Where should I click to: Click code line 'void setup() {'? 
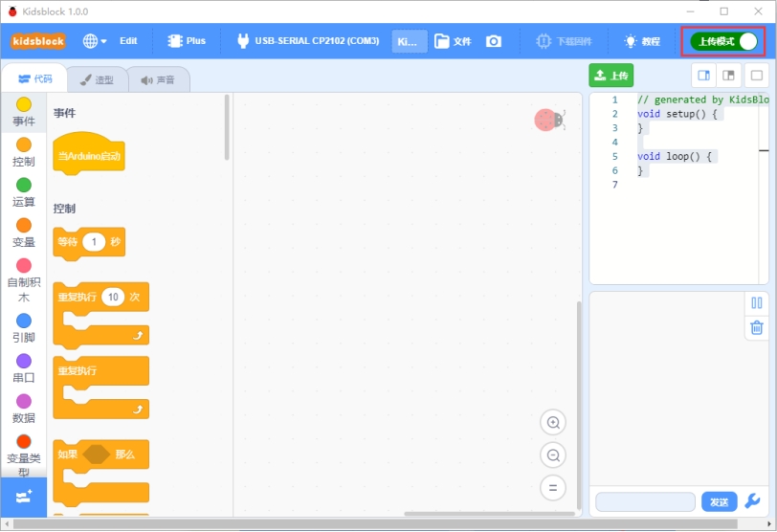pos(677,114)
